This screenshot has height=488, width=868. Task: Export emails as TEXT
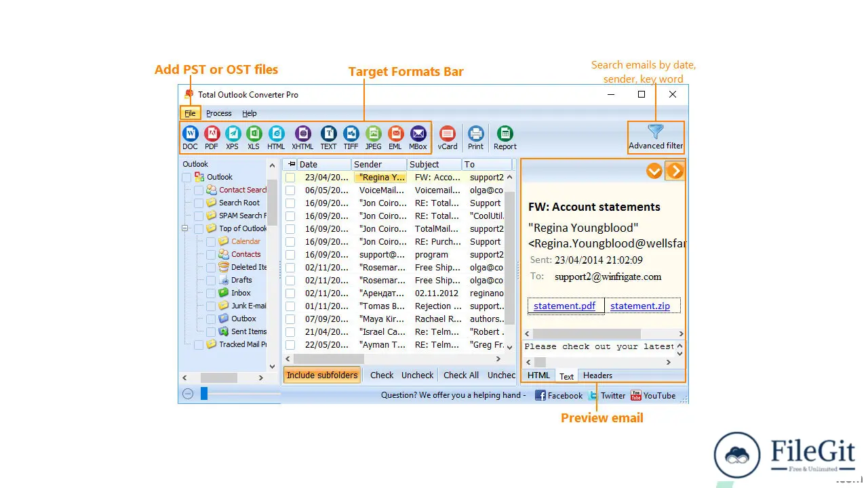point(328,138)
